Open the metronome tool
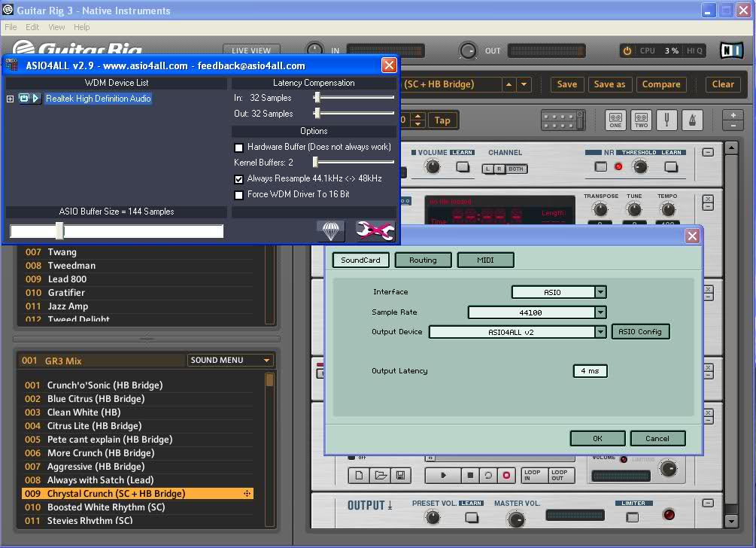This screenshot has width=756, height=548. [x=692, y=120]
